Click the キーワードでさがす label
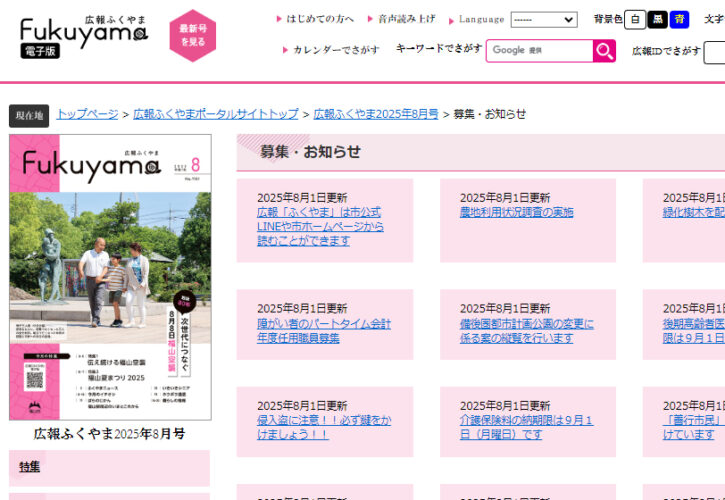This screenshot has height=500, width=725. pos(439,48)
